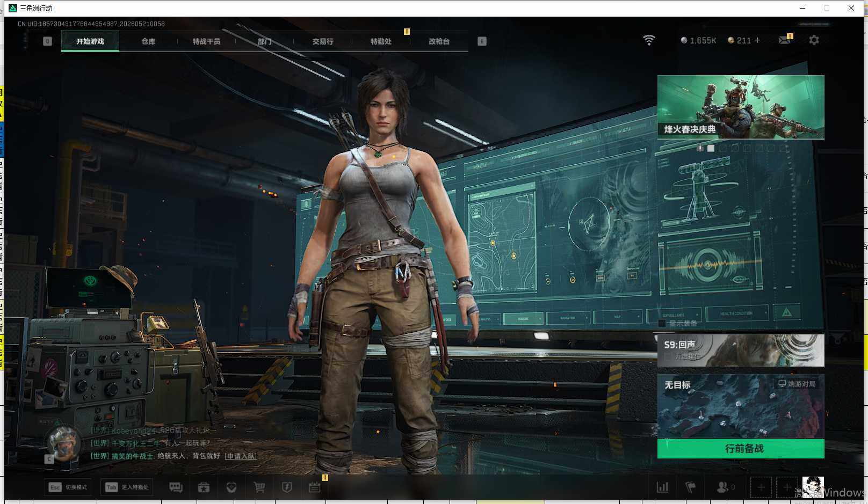Switch to the 特战干员 tab
The height and width of the screenshot is (504, 868).
[206, 41]
